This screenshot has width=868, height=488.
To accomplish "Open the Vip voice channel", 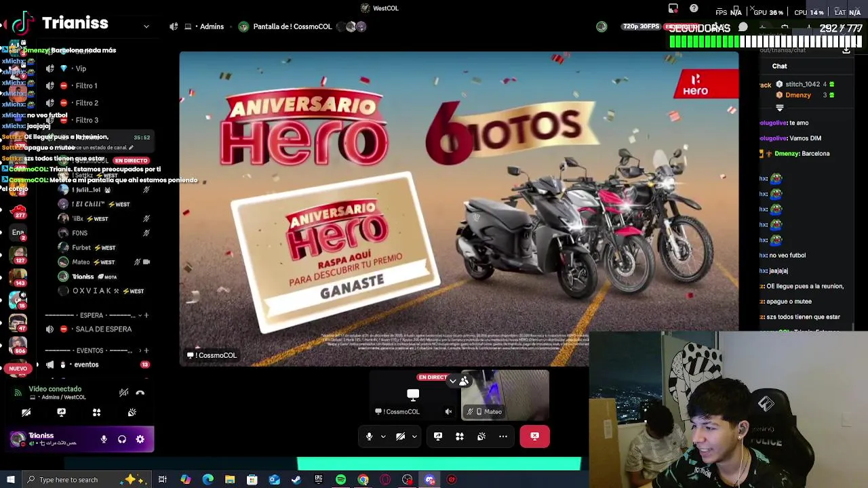I will pos(81,68).
